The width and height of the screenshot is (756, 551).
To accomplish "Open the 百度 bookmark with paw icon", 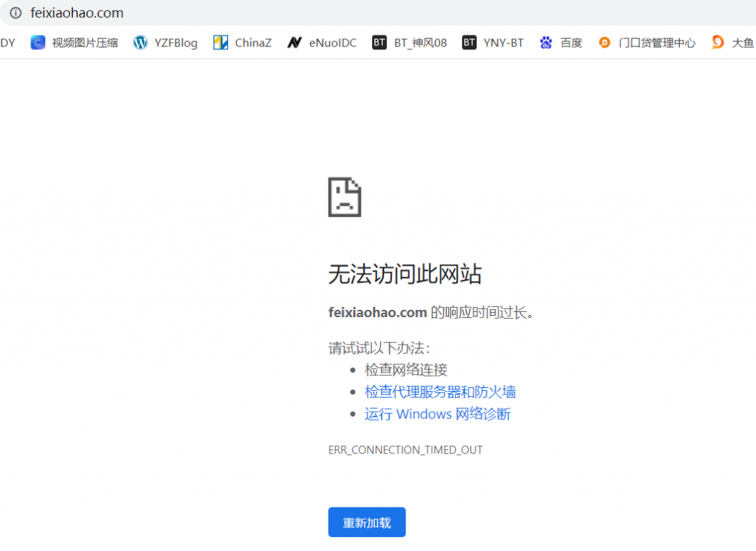I will tap(561, 43).
